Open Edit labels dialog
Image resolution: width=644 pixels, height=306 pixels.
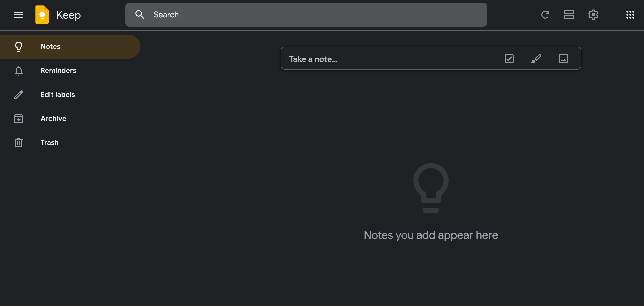[70, 95]
